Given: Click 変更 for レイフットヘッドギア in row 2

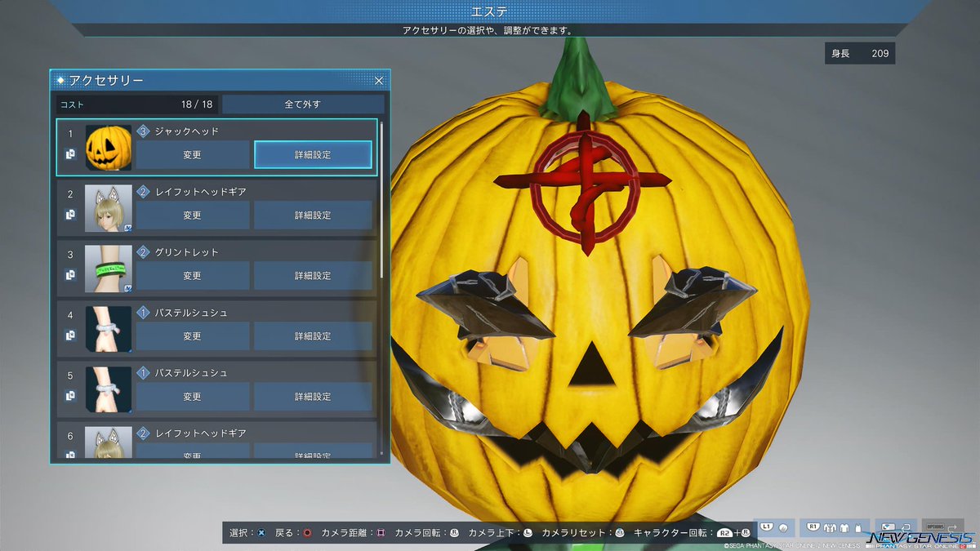Looking at the screenshot, I should [x=192, y=216].
